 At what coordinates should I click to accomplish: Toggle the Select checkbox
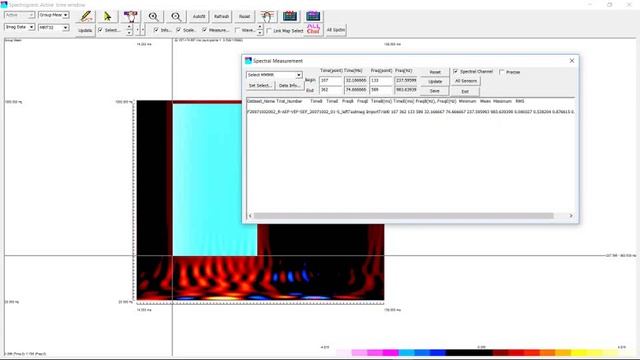(x=100, y=30)
